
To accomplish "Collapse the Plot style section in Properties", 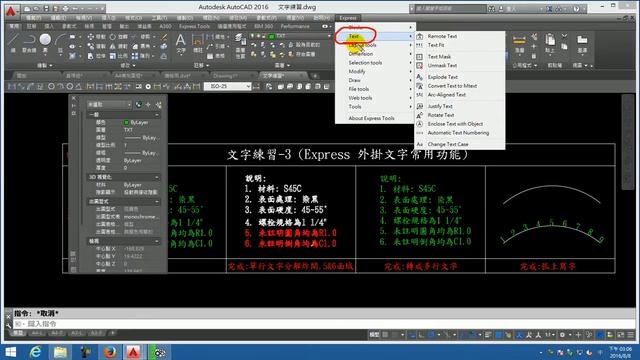I will pos(157,202).
